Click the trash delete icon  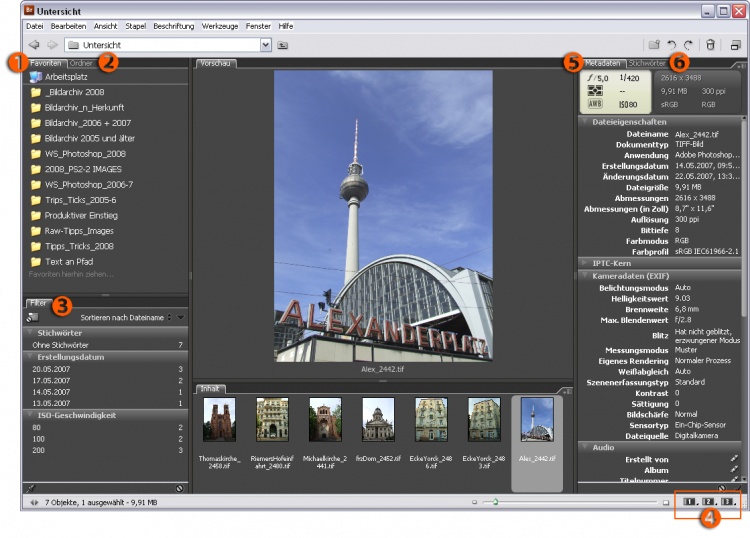point(710,45)
